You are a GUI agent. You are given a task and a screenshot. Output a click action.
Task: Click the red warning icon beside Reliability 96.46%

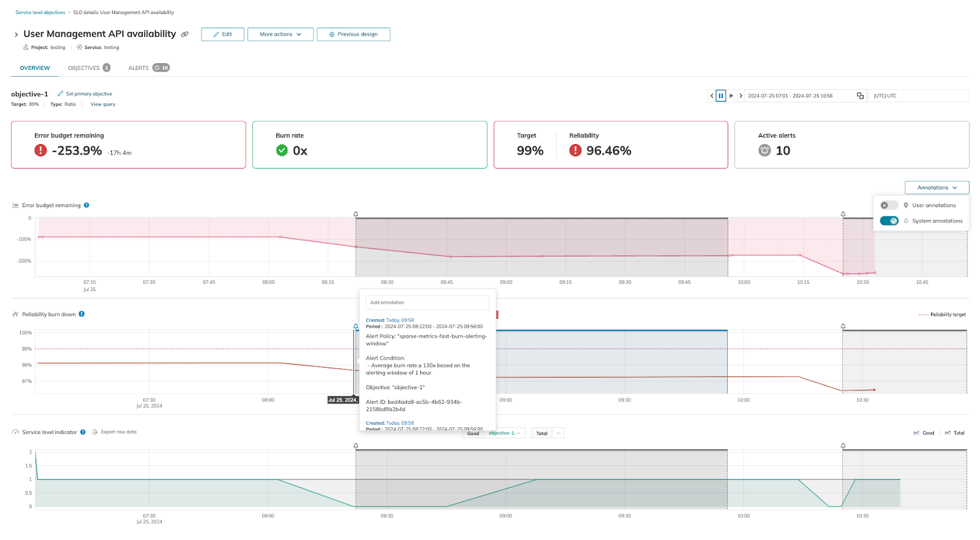pos(575,150)
